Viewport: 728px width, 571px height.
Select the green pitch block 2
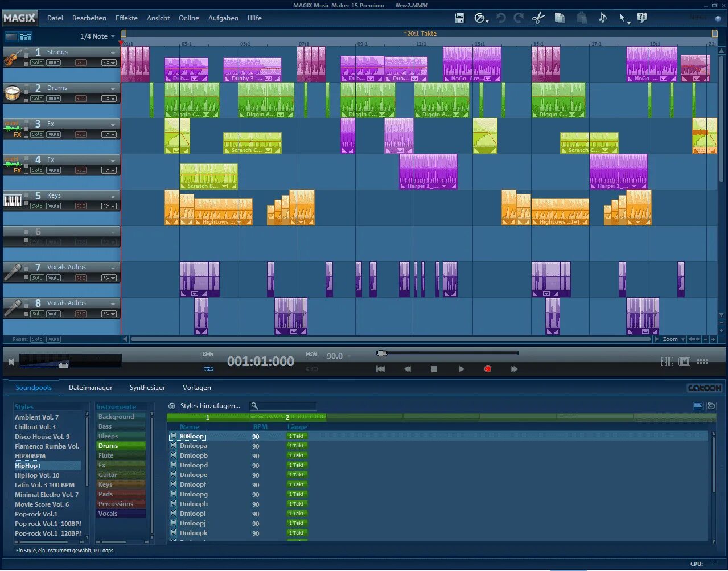[287, 417]
